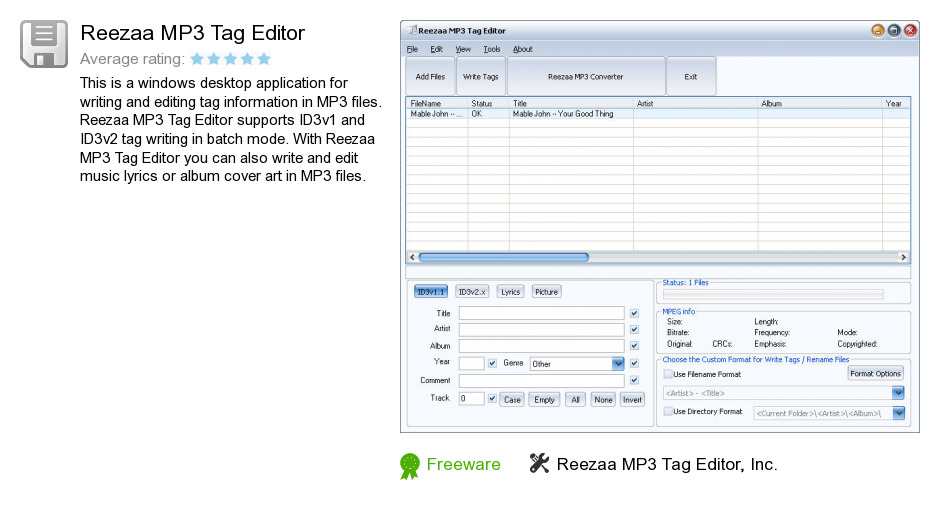Image resolution: width=940 pixels, height=510 pixels.
Task: Click the status progress bar
Action: pyautogui.click(x=773, y=294)
